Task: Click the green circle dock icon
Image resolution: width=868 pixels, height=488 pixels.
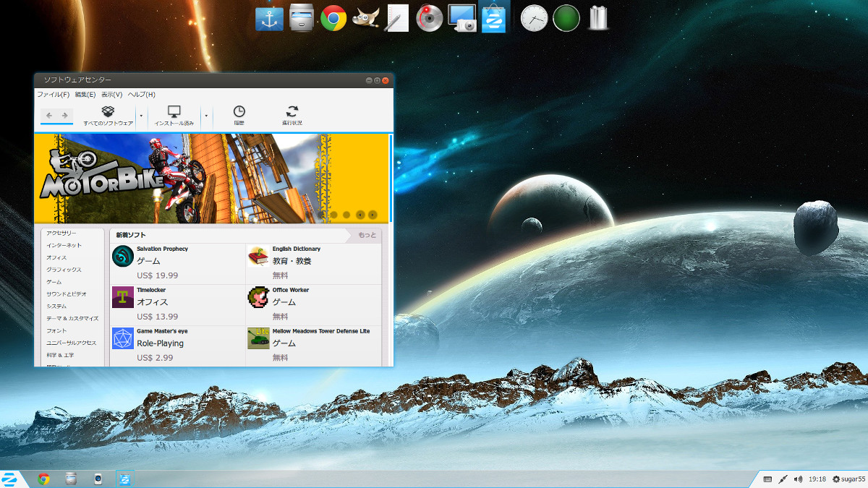Action: click(566, 17)
